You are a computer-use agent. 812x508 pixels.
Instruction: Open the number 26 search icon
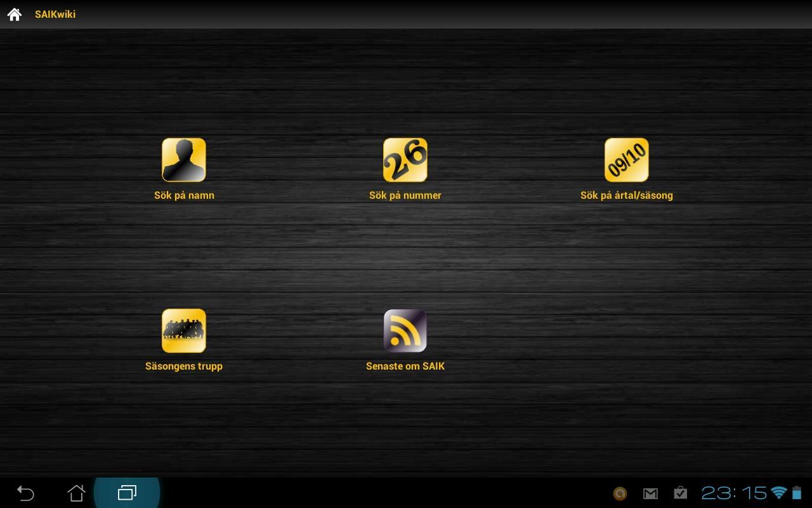(405, 160)
